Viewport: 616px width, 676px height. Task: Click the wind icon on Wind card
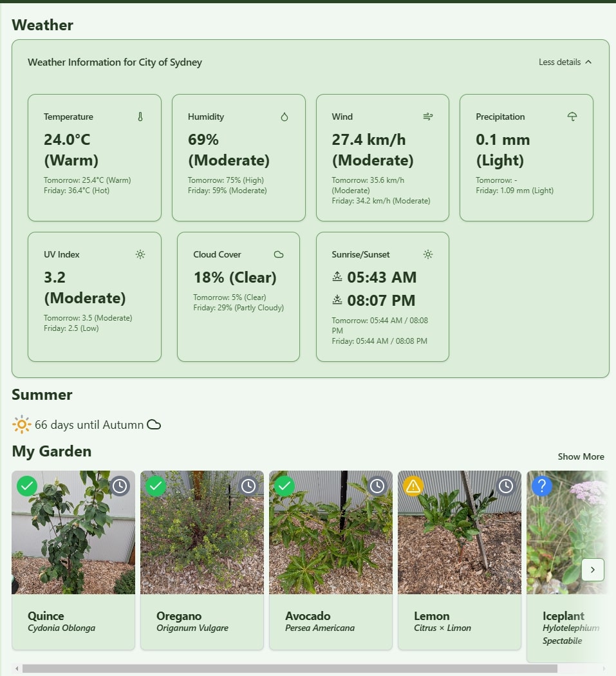(x=428, y=117)
